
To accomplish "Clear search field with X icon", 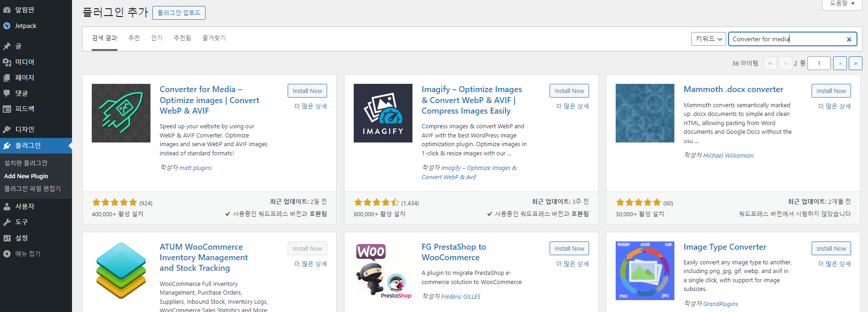I will [x=849, y=39].
